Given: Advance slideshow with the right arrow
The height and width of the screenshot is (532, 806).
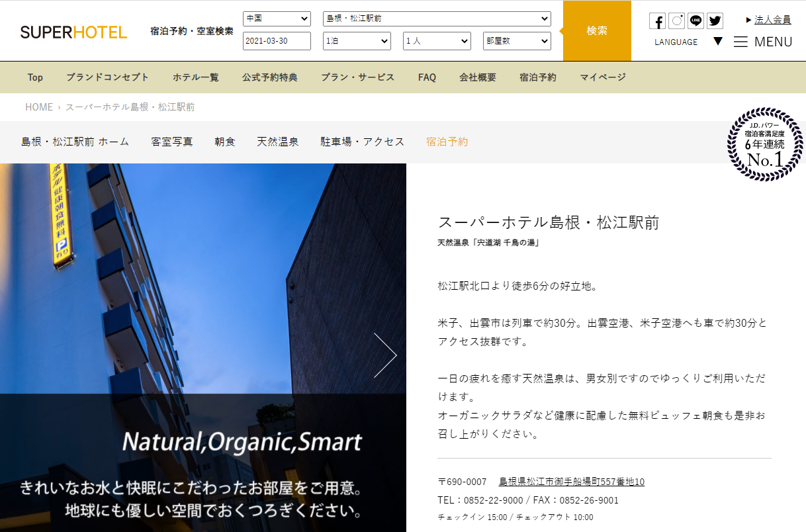Looking at the screenshot, I should tap(384, 355).
